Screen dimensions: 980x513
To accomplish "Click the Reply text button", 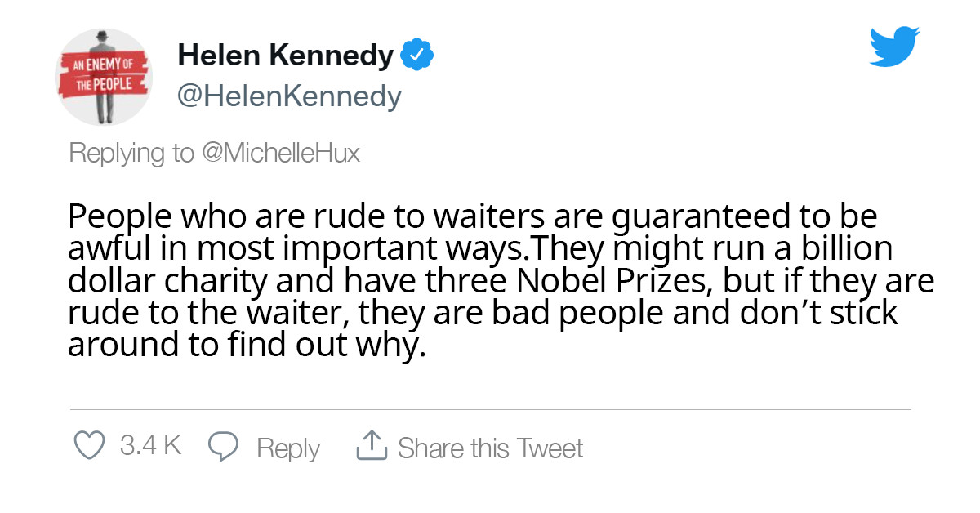I will pyautogui.click(x=288, y=448).
